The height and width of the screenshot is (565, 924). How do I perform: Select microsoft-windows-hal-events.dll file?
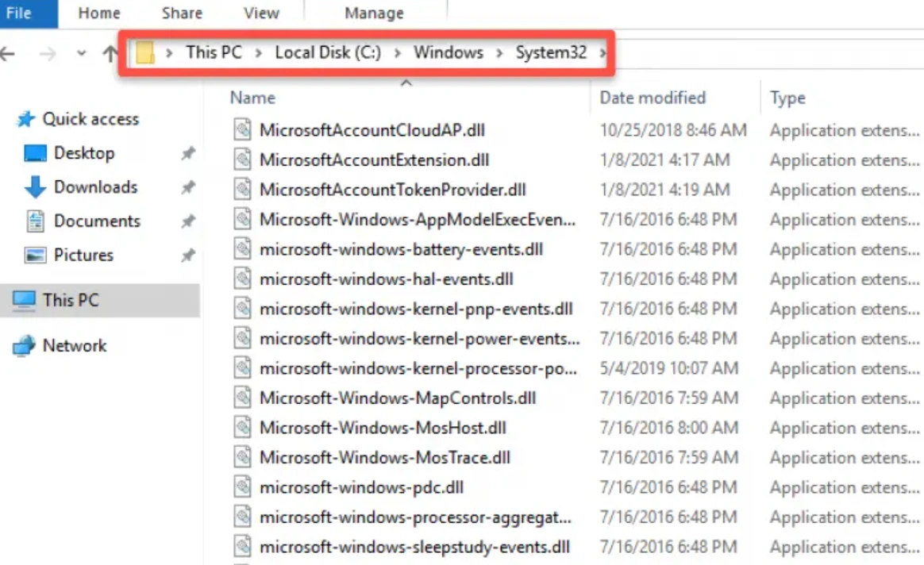(386, 279)
